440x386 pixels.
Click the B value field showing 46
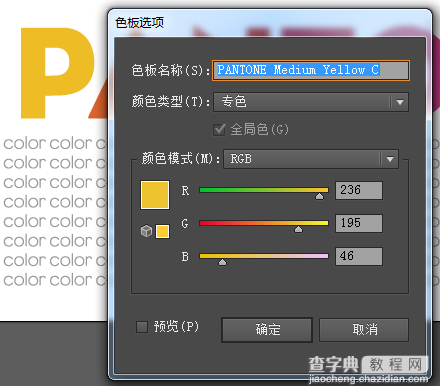tap(359, 256)
